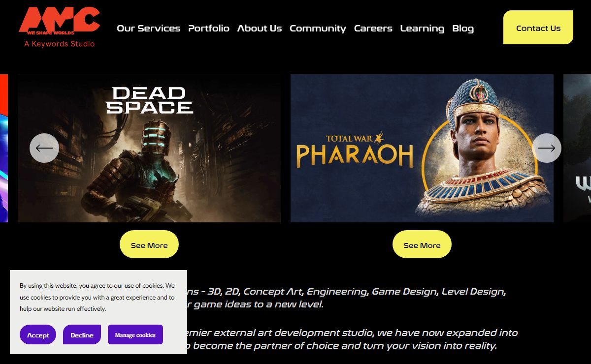The image size is (591, 364).
Task: Open Manage cookies settings
Action: tap(135, 334)
